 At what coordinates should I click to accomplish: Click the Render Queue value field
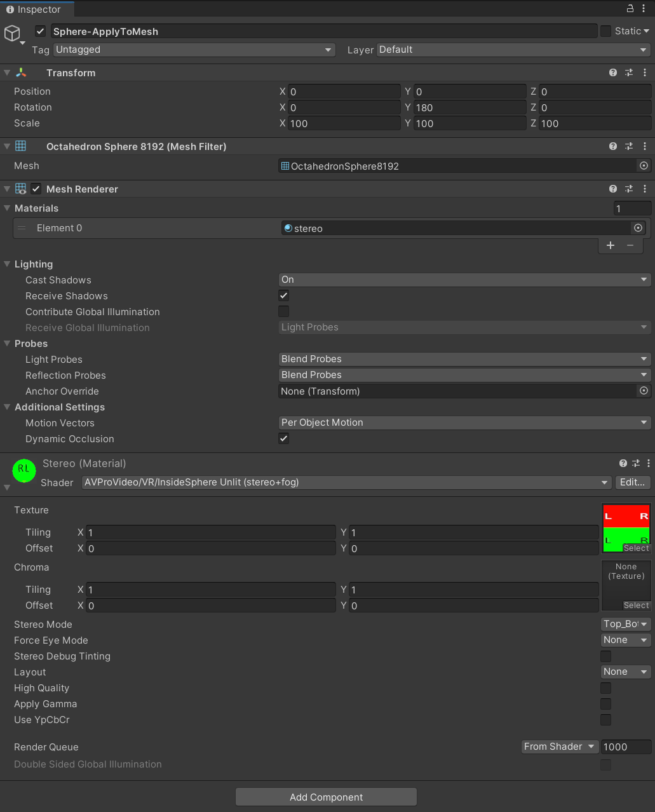point(626,747)
